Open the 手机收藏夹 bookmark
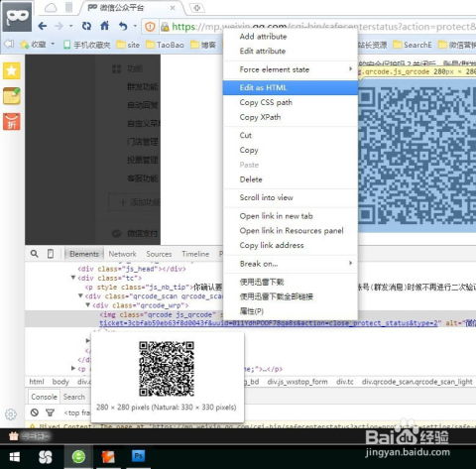476x469 pixels. pos(87,45)
